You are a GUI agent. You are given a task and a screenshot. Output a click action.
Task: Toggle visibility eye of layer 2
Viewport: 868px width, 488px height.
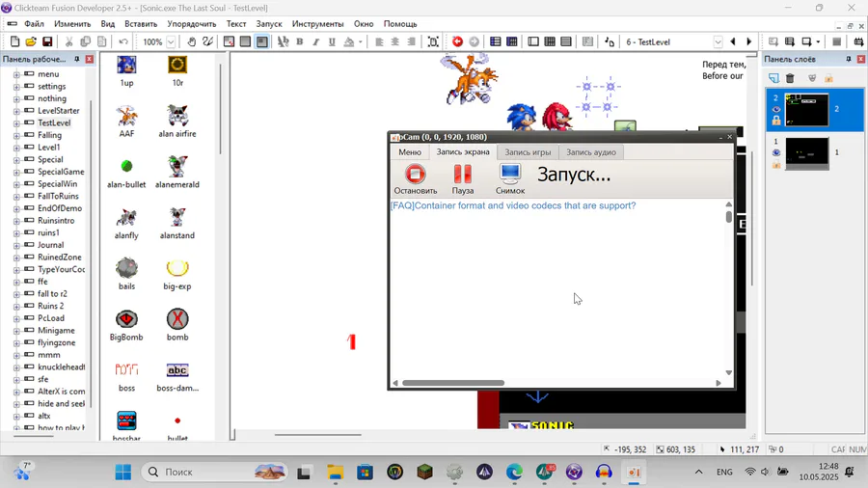776,110
